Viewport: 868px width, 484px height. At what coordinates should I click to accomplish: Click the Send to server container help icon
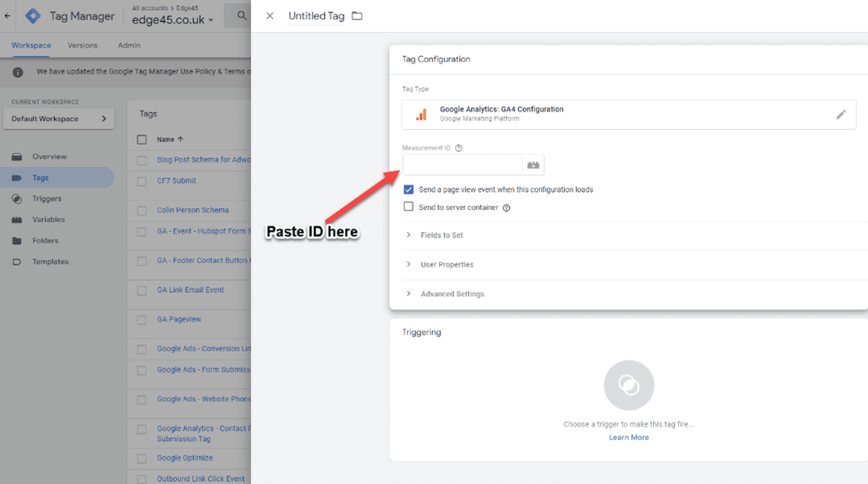click(x=507, y=208)
